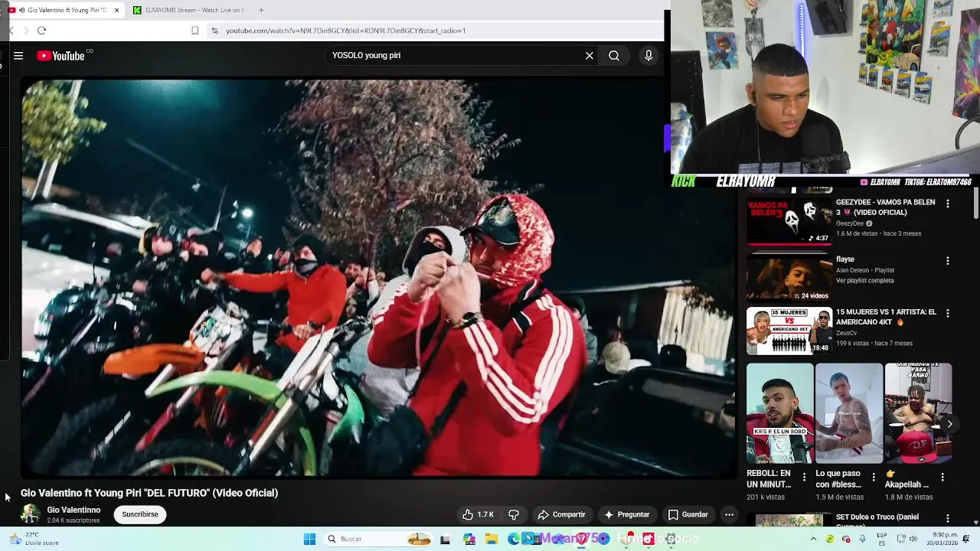
Task: Launch Microsoft Edge from the taskbar
Action: click(x=514, y=540)
